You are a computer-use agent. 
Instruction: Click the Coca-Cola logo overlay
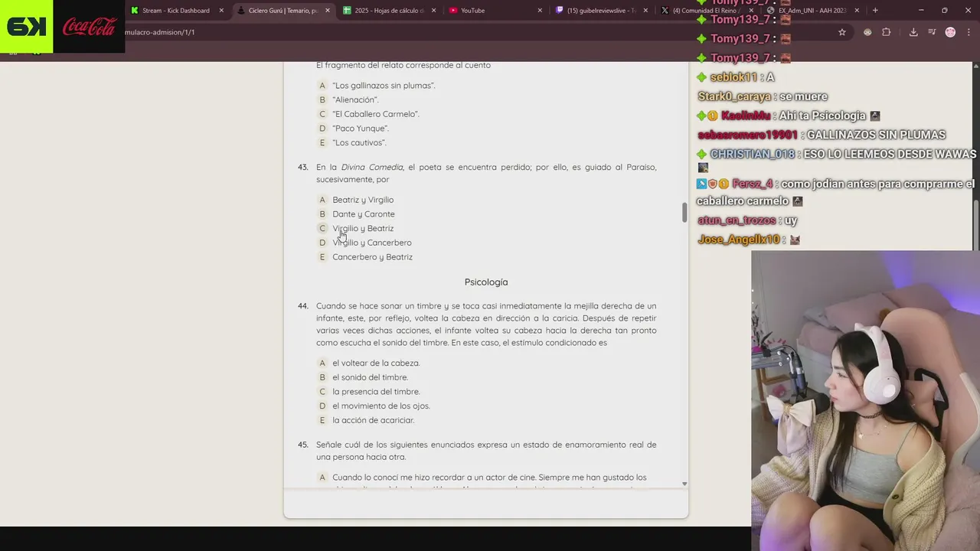(89, 27)
